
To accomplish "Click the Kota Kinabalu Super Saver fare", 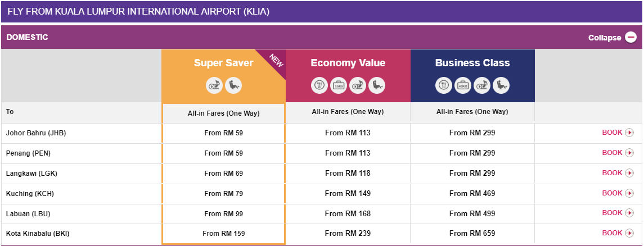I will tap(223, 234).
